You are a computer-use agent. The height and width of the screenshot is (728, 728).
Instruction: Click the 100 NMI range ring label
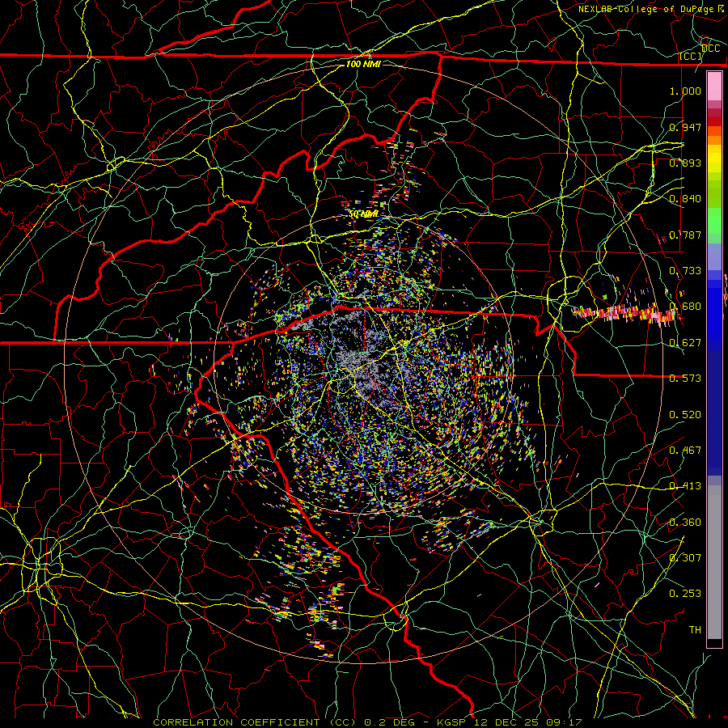[363, 64]
